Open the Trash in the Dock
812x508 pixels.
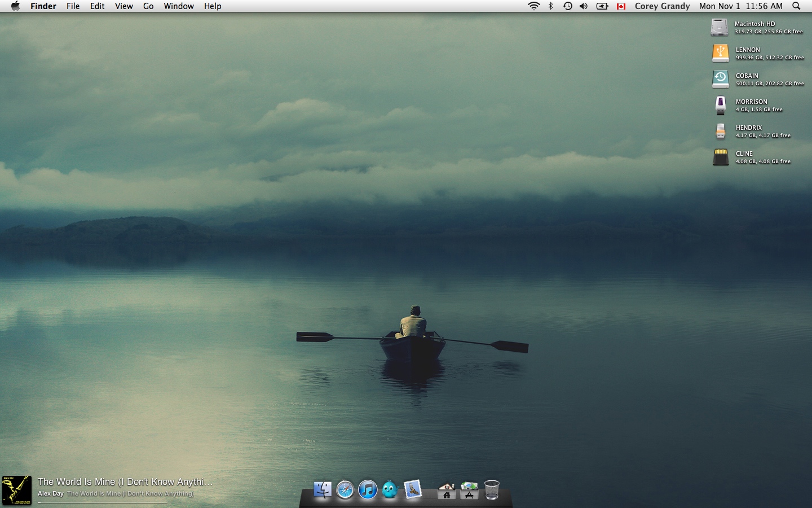coord(492,489)
